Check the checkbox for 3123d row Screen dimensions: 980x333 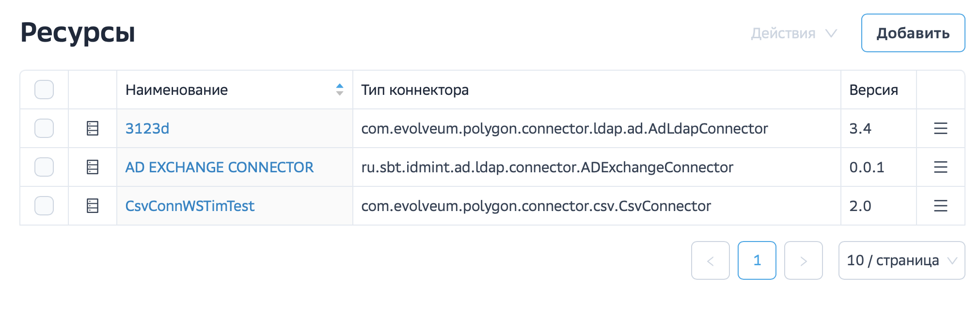point(44,128)
